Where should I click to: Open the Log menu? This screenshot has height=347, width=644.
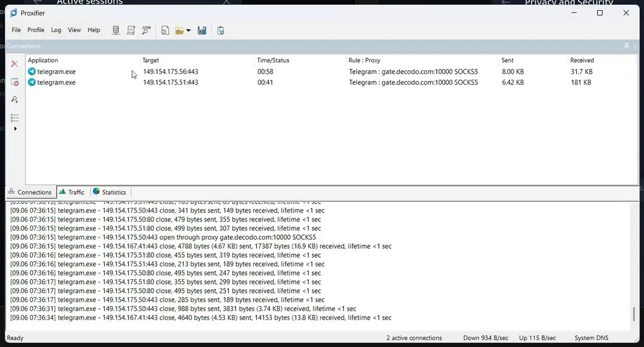click(56, 30)
